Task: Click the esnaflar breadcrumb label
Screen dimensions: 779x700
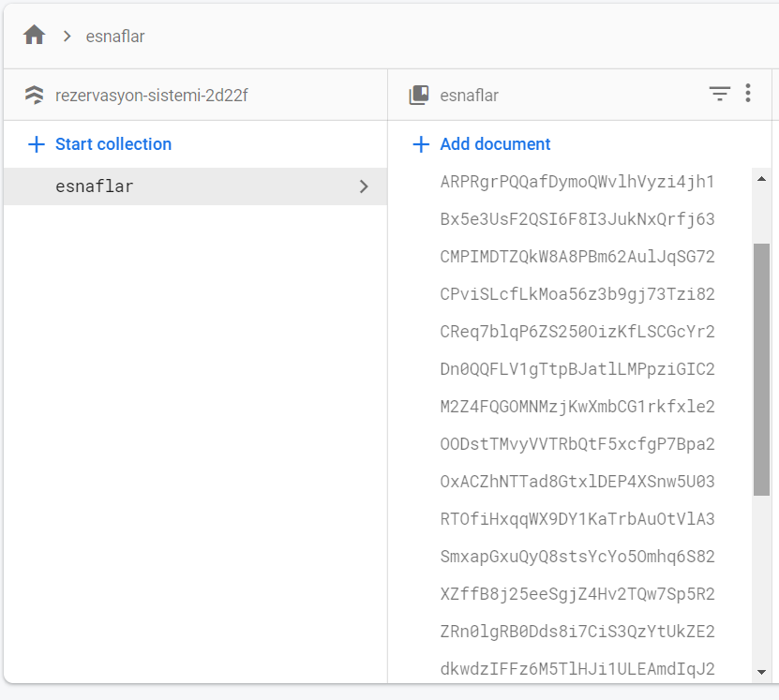Action: [x=114, y=37]
